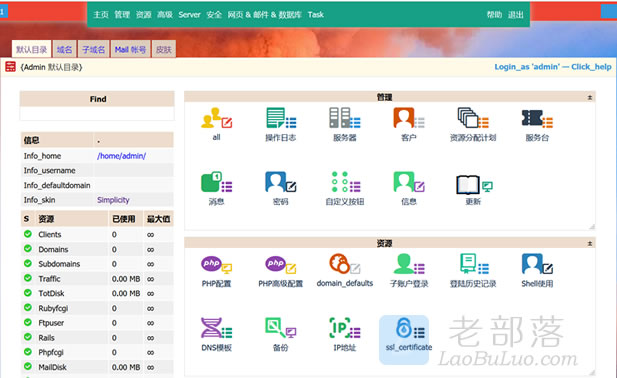Image resolution: width=617 pixels, height=378 pixels.
Task: Open the 高级 advanced menu
Action: 165,15
